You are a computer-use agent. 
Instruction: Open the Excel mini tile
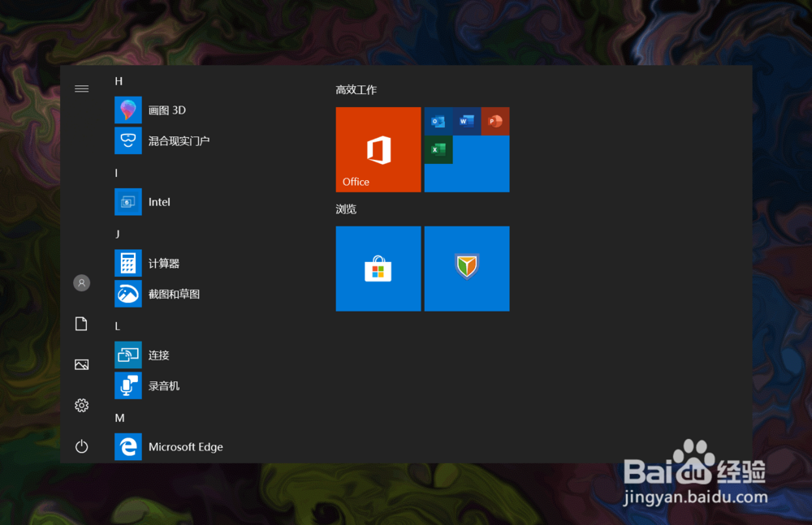tap(438, 149)
